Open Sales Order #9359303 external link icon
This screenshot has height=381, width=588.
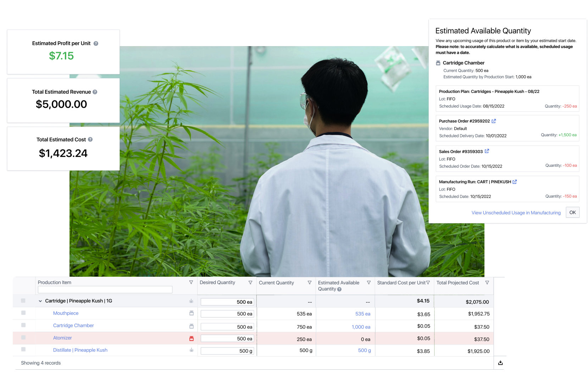487,151
